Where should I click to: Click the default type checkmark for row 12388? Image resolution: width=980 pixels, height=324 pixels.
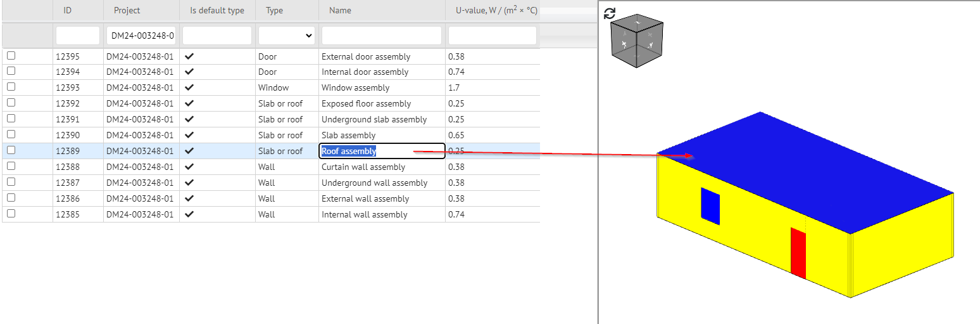click(189, 167)
